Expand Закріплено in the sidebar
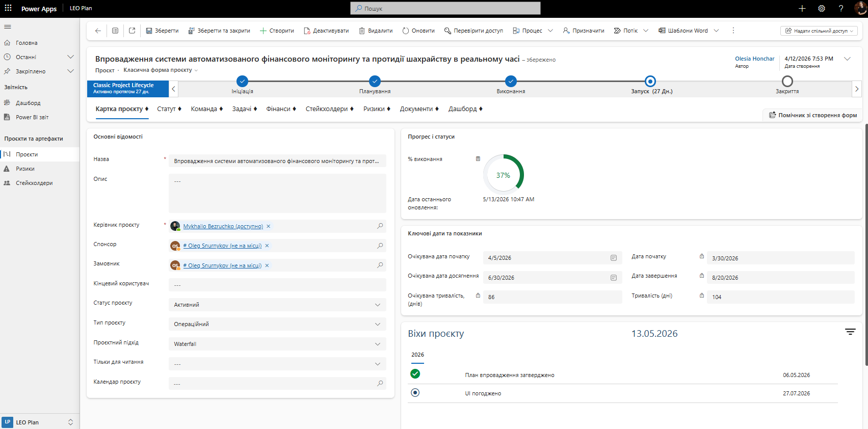Screen dimensions: 868x429 coord(71,71)
